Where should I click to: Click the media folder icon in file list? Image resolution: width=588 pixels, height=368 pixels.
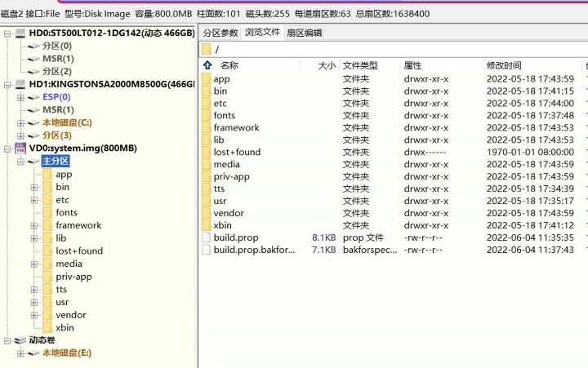click(207, 164)
